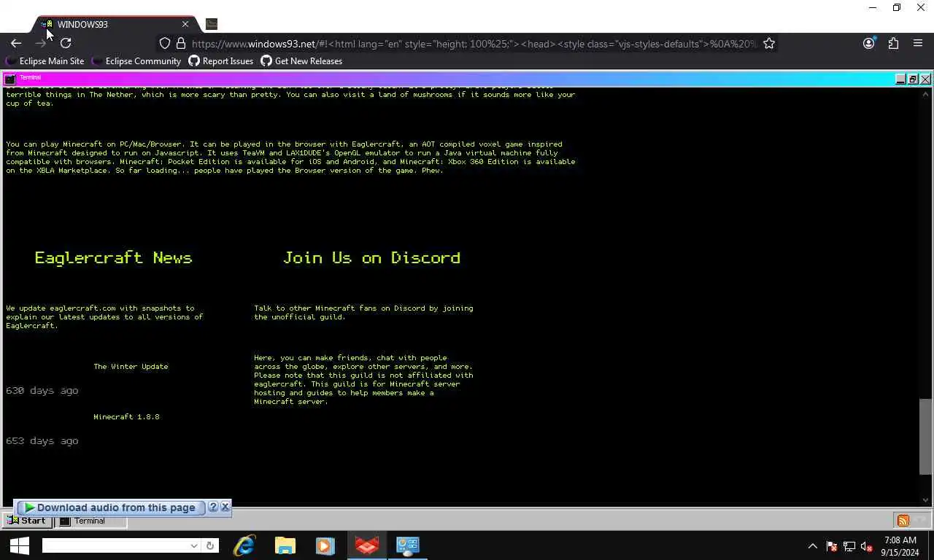Close the Windows93 Terminal window
The height and width of the screenshot is (560, 934).
tap(925, 79)
